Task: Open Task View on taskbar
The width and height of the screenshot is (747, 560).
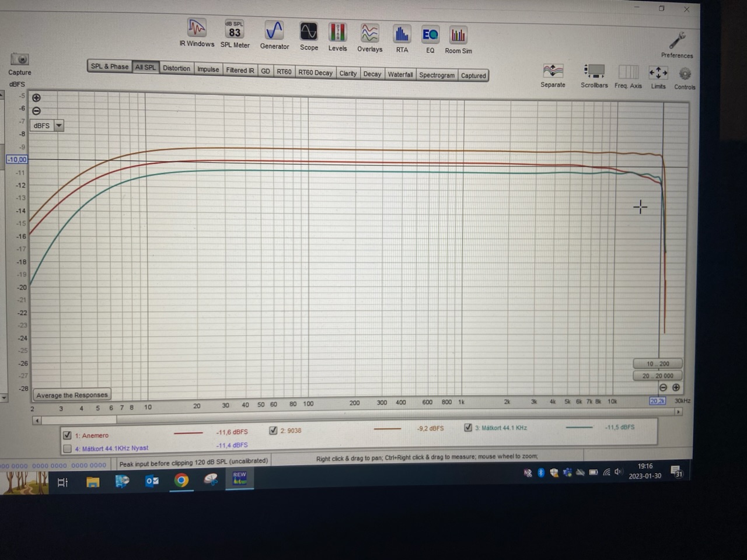Action: click(x=62, y=482)
